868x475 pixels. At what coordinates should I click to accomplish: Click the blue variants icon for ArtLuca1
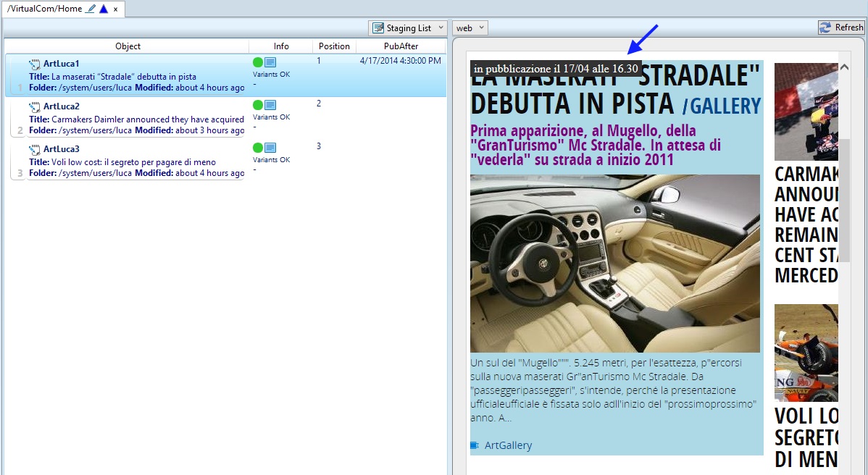tap(270, 62)
